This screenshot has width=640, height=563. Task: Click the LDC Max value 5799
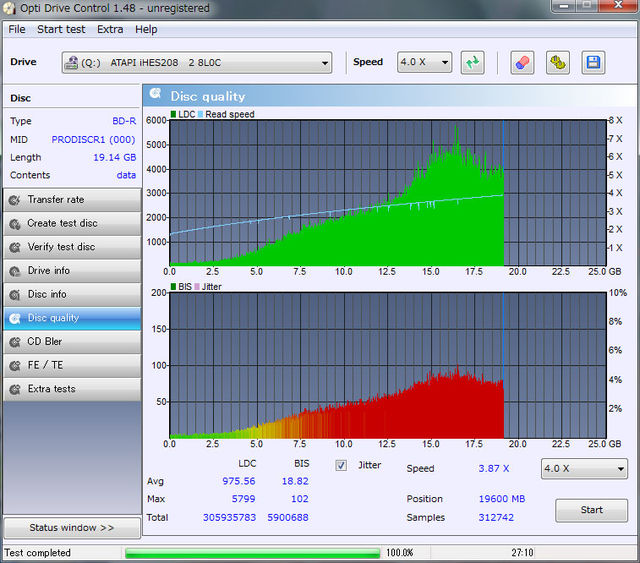click(x=243, y=499)
